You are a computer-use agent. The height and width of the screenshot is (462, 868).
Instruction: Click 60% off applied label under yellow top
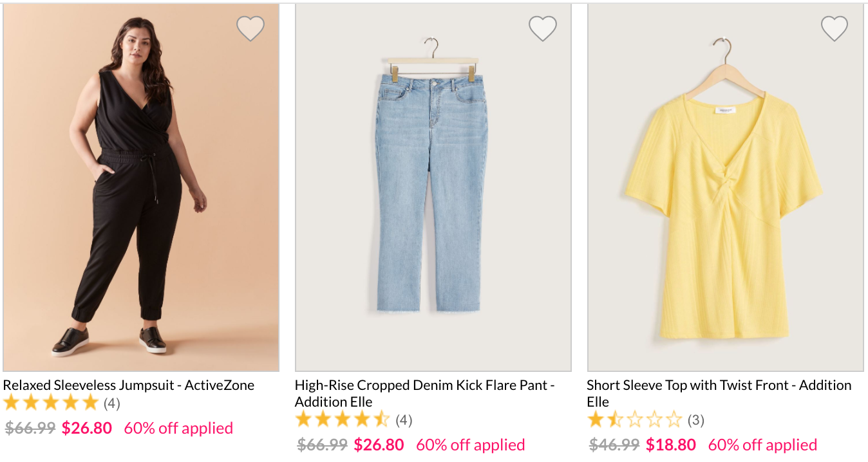tap(762, 445)
